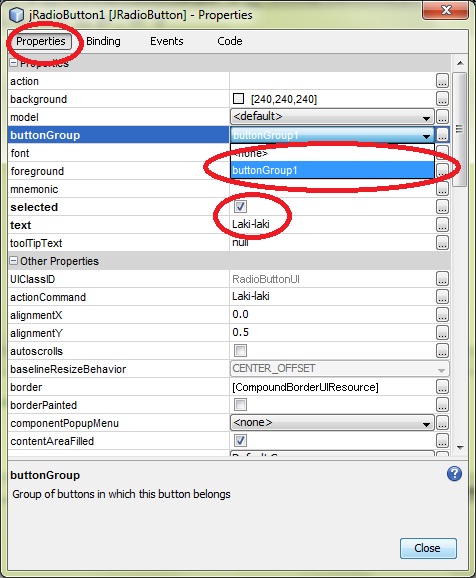Open the custom editor button for toolTipText
This screenshot has height=578, width=476.
pyautogui.click(x=442, y=243)
